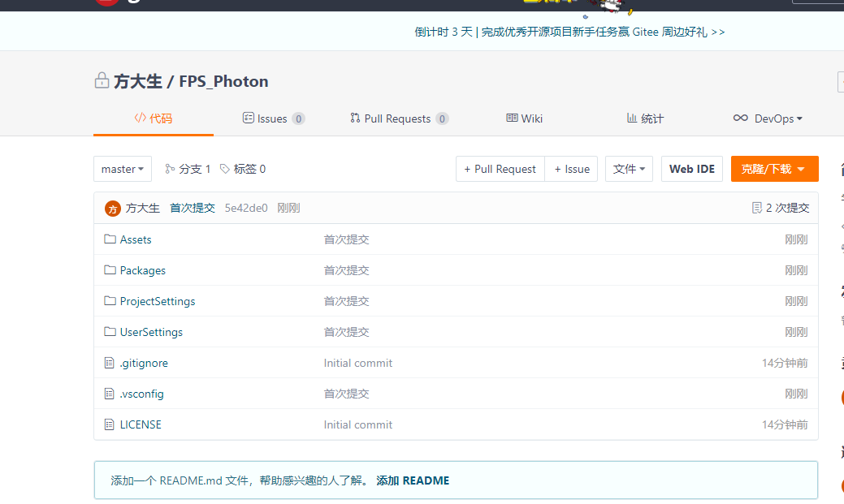
Task: Switch to the Issues tab
Action: coord(274,118)
